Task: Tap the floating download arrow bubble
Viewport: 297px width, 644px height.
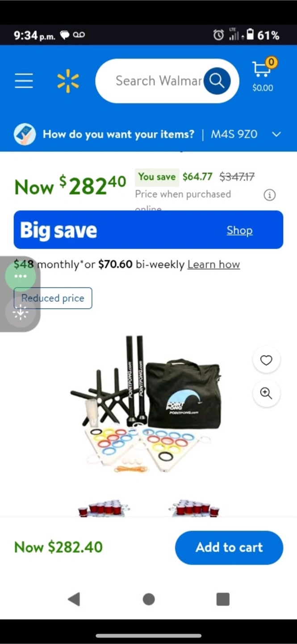Action: (21, 313)
